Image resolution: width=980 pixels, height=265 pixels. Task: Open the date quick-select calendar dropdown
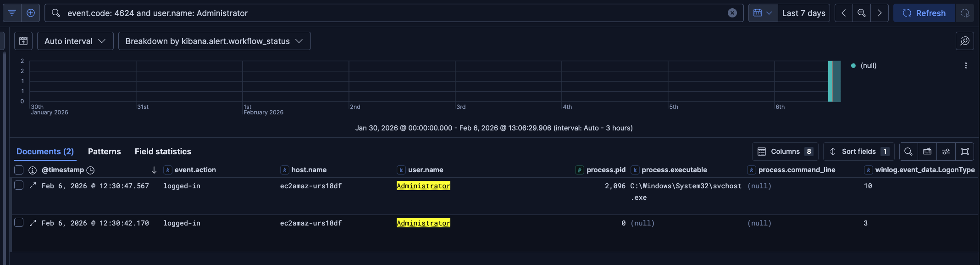point(763,13)
